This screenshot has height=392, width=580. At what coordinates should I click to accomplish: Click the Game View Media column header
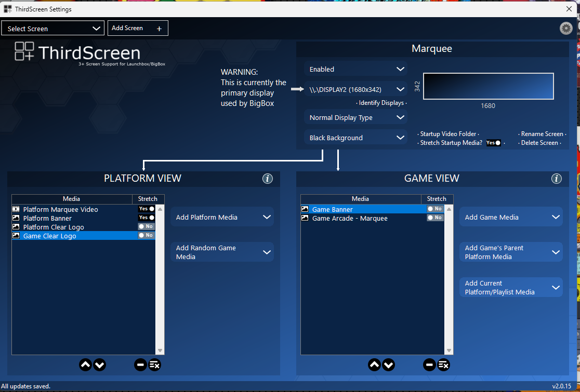tap(361, 199)
